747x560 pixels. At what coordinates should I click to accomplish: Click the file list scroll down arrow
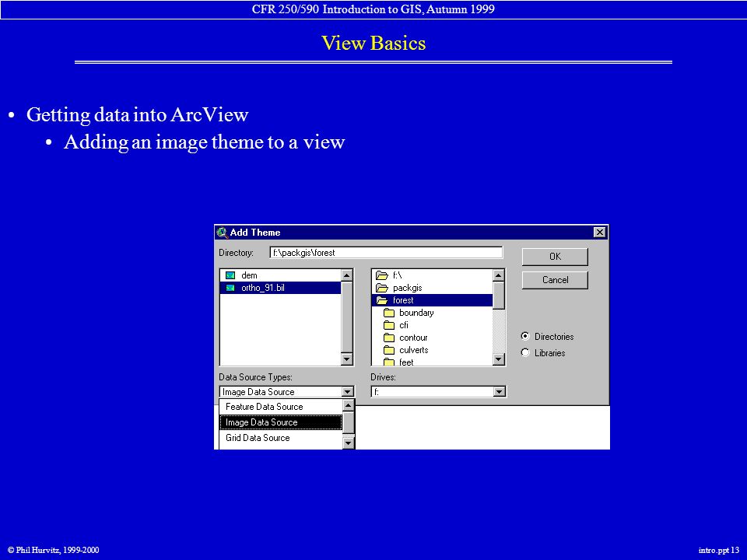point(347,359)
